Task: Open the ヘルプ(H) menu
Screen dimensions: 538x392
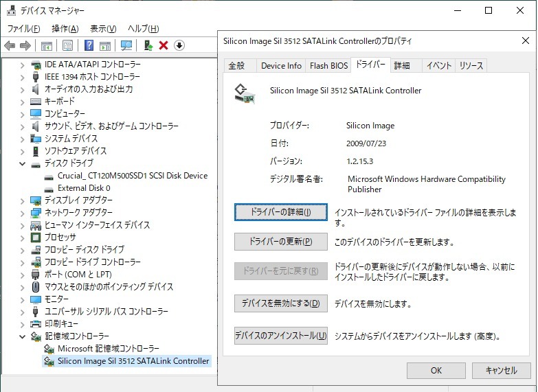Action: [x=144, y=28]
